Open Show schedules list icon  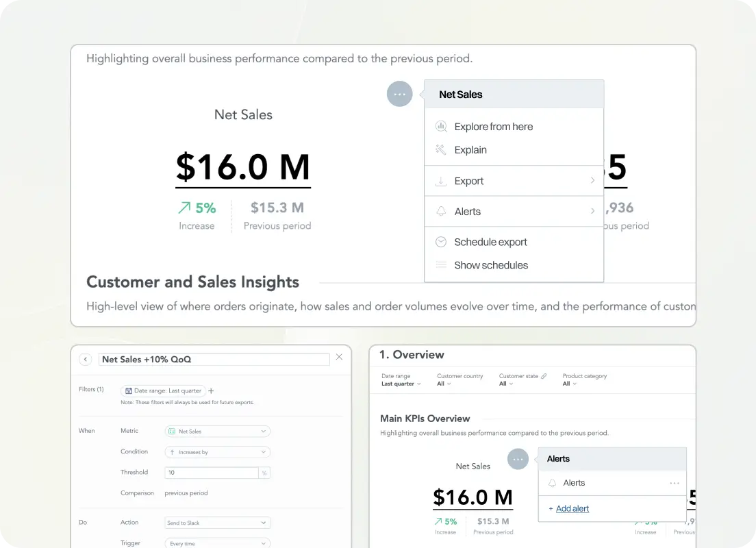click(442, 265)
